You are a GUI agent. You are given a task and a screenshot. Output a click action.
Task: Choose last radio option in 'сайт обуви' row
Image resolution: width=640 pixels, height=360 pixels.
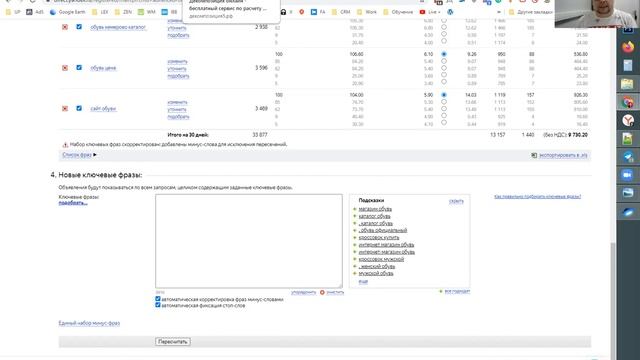click(444, 123)
